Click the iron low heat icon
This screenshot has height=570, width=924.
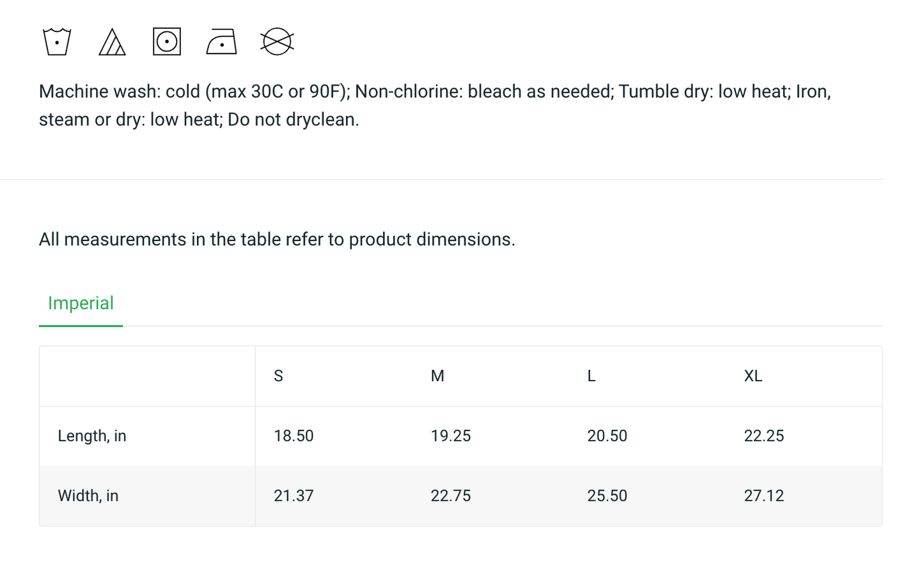click(222, 42)
